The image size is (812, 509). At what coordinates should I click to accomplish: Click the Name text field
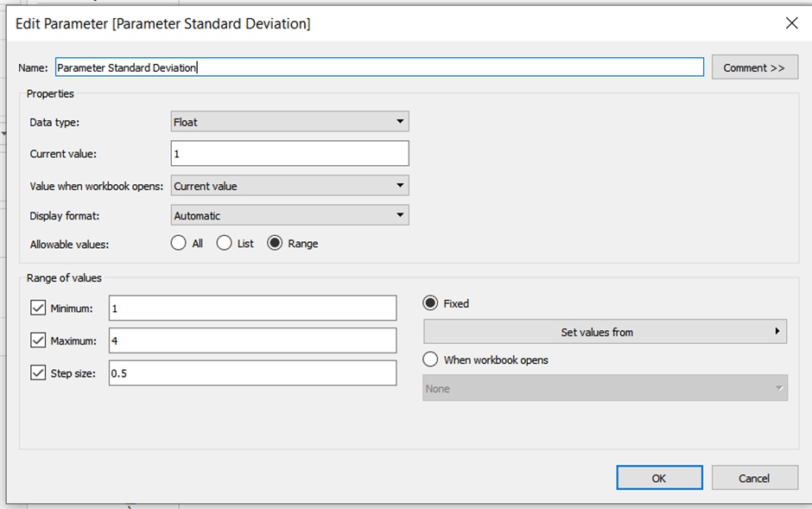[378, 67]
